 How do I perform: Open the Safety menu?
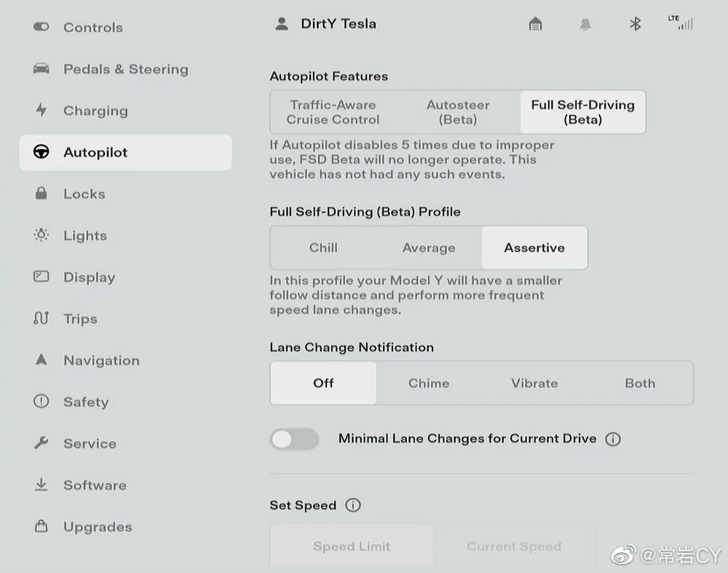(x=125, y=402)
